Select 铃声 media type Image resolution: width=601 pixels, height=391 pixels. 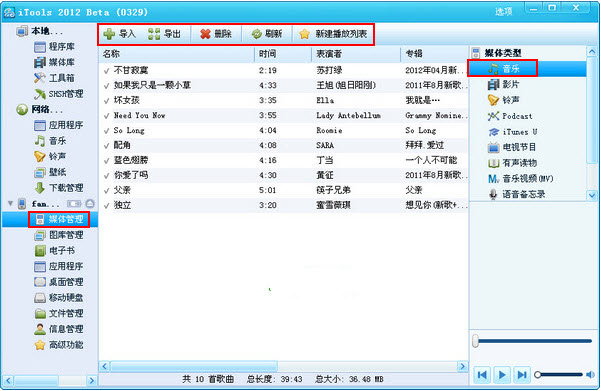coord(504,100)
